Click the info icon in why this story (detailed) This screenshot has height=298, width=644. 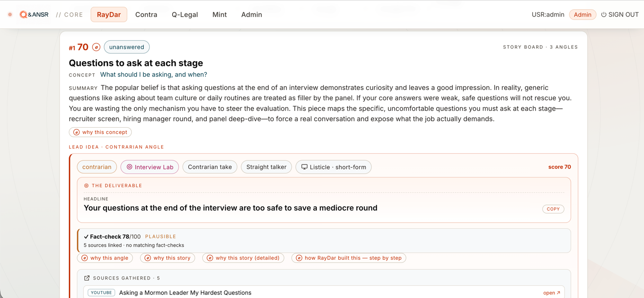(210, 258)
